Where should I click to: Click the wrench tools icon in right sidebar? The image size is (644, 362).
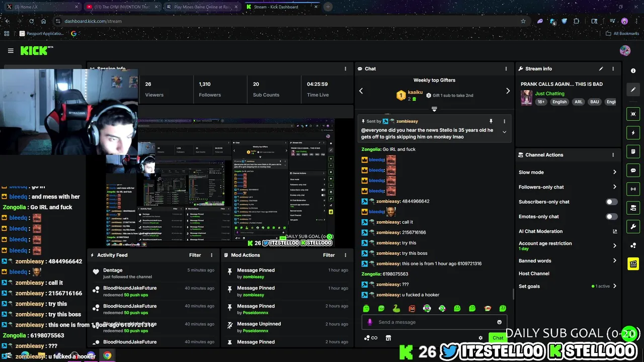pos(633,226)
